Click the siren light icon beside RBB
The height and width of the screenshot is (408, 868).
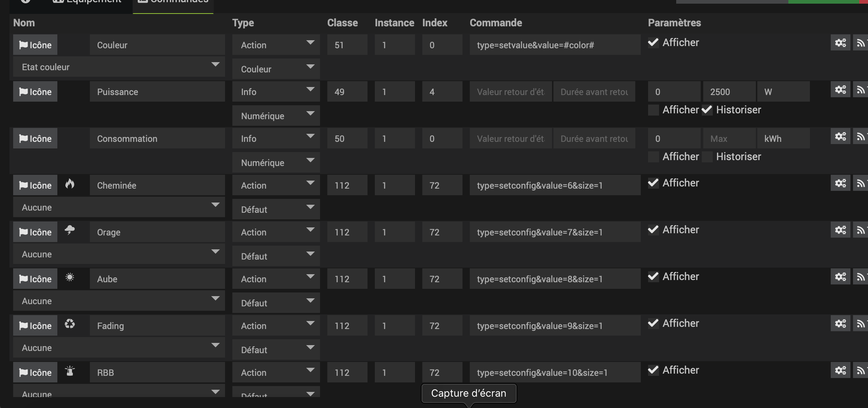pos(70,371)
